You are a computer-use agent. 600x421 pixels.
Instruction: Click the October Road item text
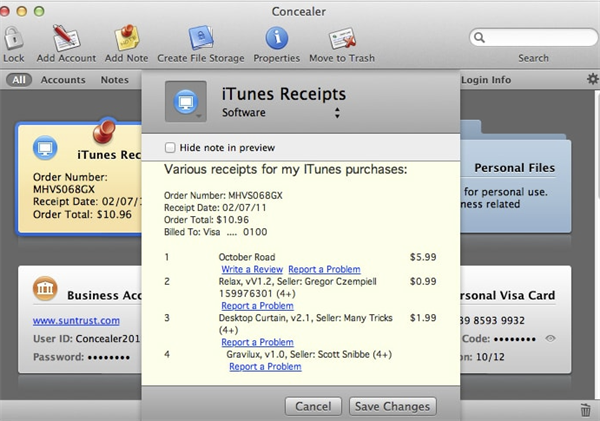tap(247, 257)
